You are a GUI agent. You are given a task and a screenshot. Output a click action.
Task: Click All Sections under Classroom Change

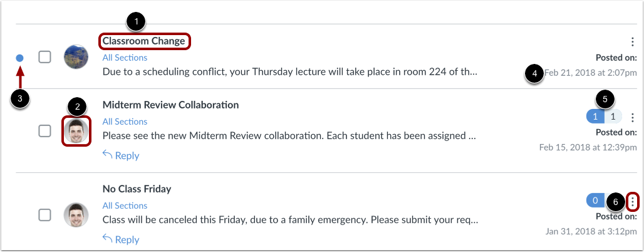(x=125, y=58)
